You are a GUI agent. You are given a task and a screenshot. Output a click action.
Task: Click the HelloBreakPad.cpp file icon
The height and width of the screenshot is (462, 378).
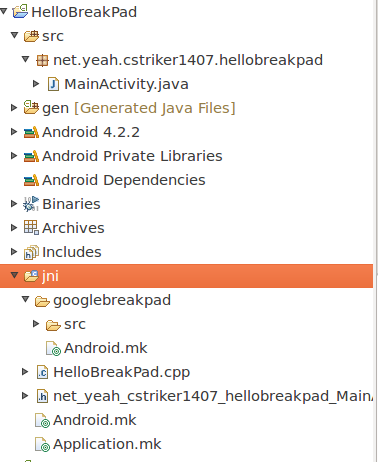click(42, 372)
